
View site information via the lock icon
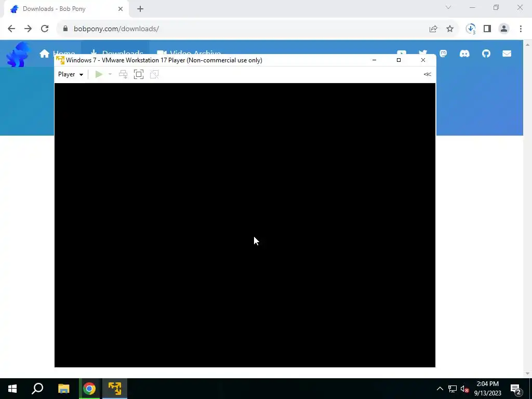[65, 29]
